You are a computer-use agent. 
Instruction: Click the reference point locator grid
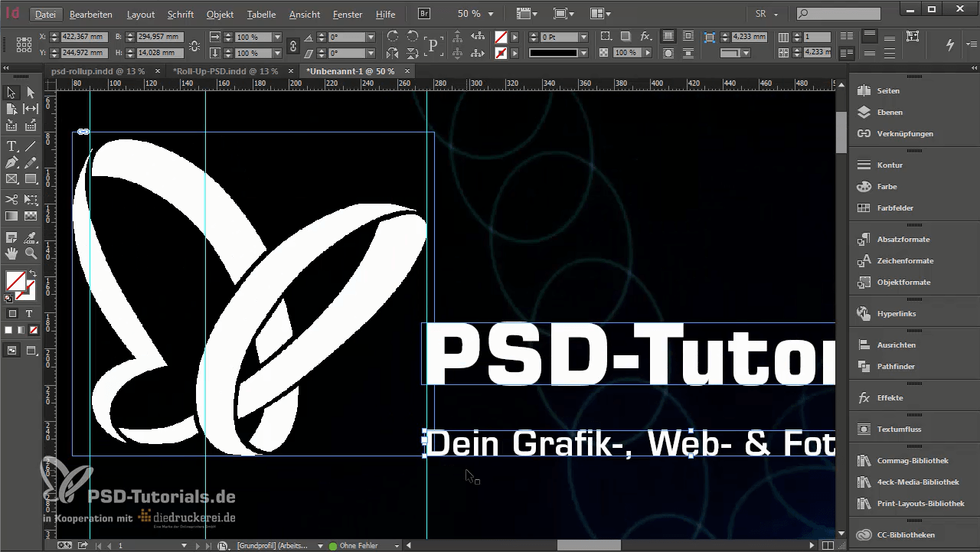coord(23,44)
